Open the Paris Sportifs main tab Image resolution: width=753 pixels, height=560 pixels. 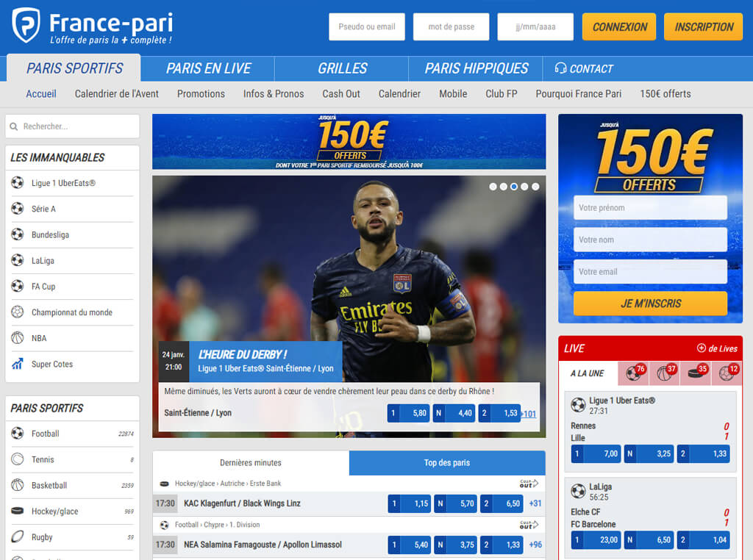(x=74, y=68)
